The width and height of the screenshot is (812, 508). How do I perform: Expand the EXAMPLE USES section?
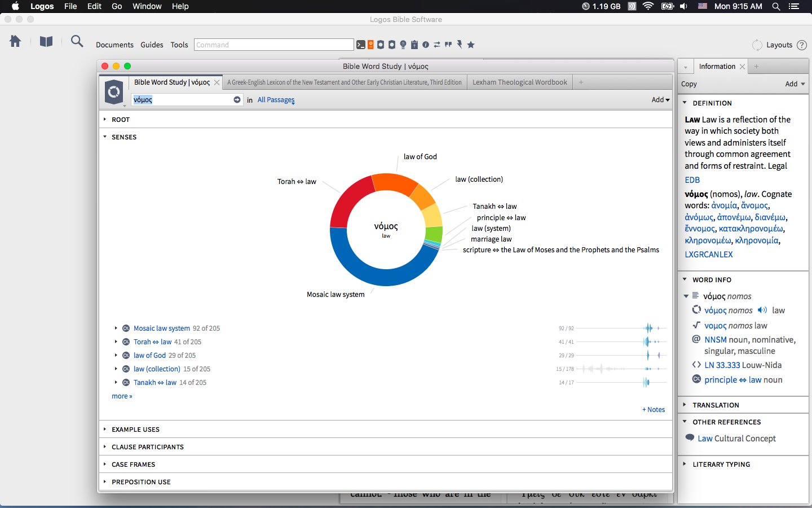tap(105, 429)
